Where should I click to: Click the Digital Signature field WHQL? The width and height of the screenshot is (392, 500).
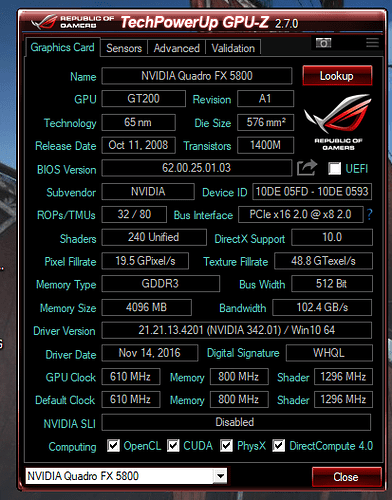pyautogui.click(x=329, y=353)
